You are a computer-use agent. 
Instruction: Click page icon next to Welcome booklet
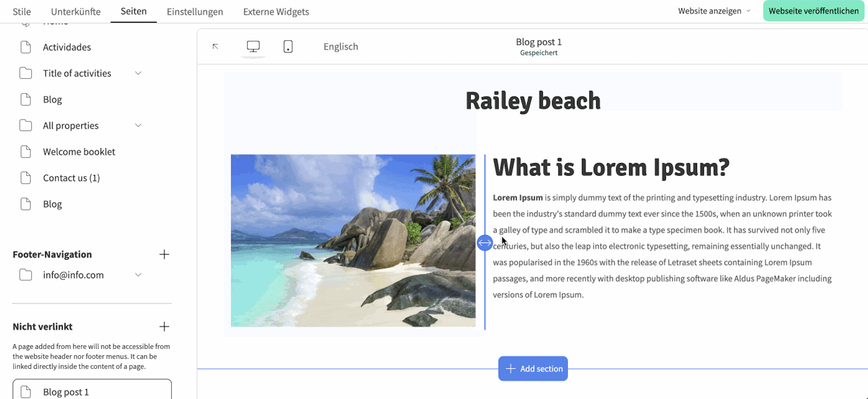pyautogui.click(x=26, y=152)
